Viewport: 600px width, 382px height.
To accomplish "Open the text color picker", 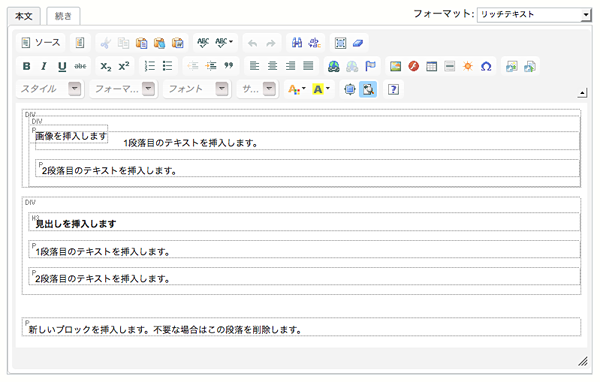I will [297, 89].
